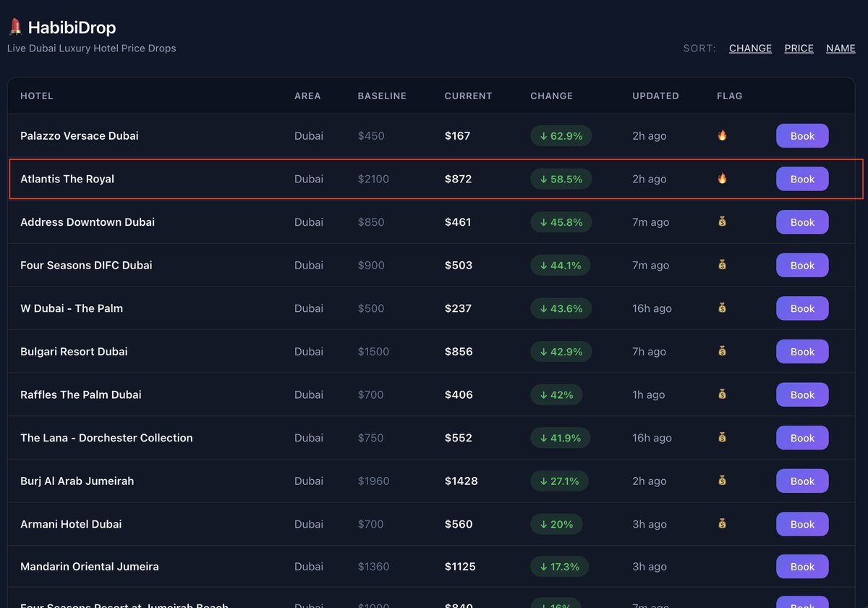Click the 42.9% drop badge
The width and height of the screenshot is (868, 608).
(561, 352)
